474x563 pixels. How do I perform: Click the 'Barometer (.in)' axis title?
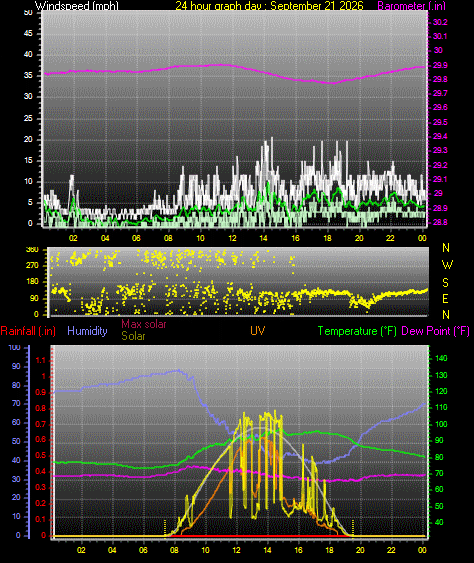pos(412,5)
